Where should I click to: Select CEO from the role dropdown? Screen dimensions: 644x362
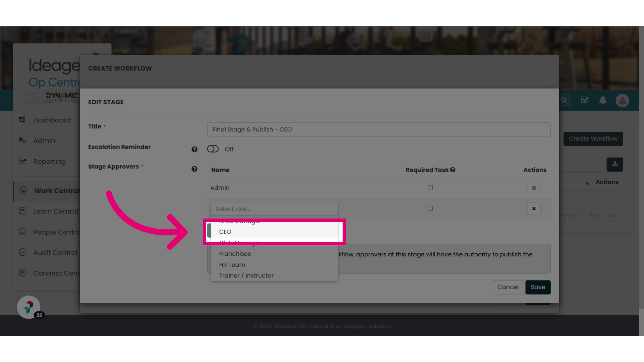coord(274,232)
